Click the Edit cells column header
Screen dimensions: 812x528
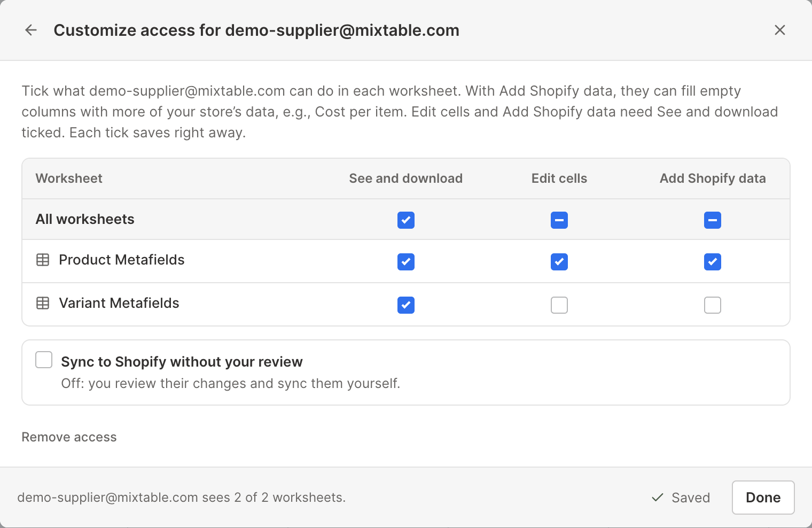559,178
